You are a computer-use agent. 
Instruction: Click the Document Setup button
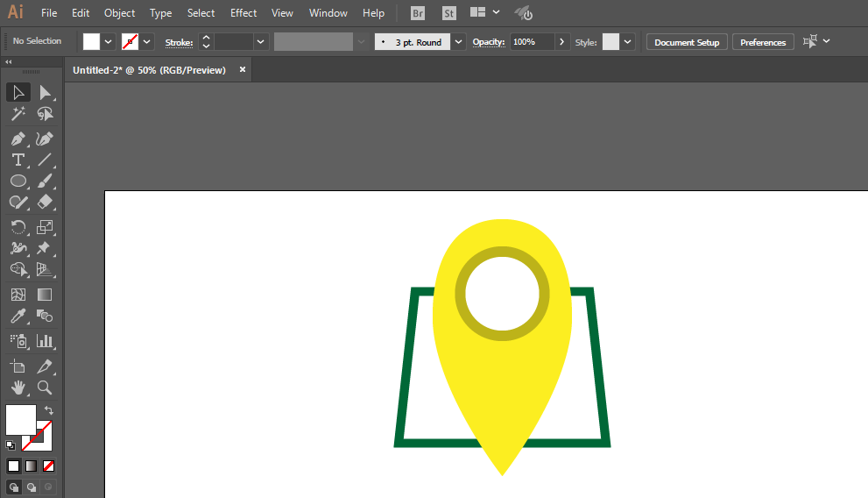[687, 42]
